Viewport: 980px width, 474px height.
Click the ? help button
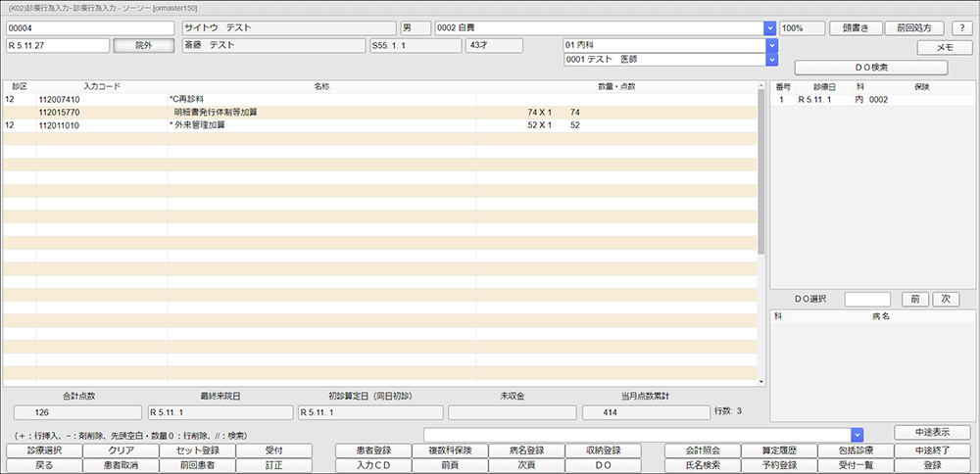click(x=962, y=28)
